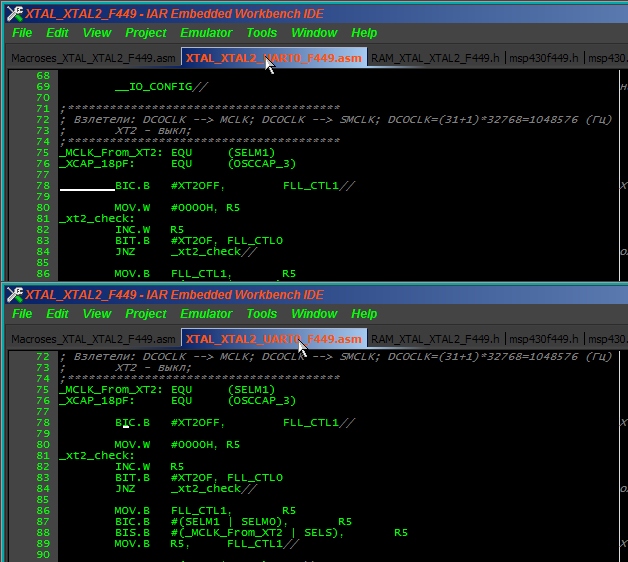Screen dimensions: 628x562
Task: Click the IAR app icon in the top window title bar
Action: click(13, 13)
